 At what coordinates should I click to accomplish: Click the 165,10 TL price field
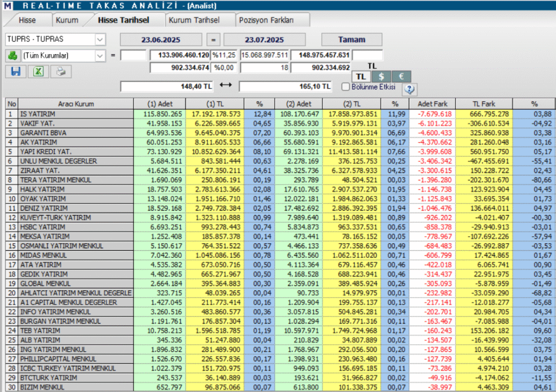(x=286, y=86)
